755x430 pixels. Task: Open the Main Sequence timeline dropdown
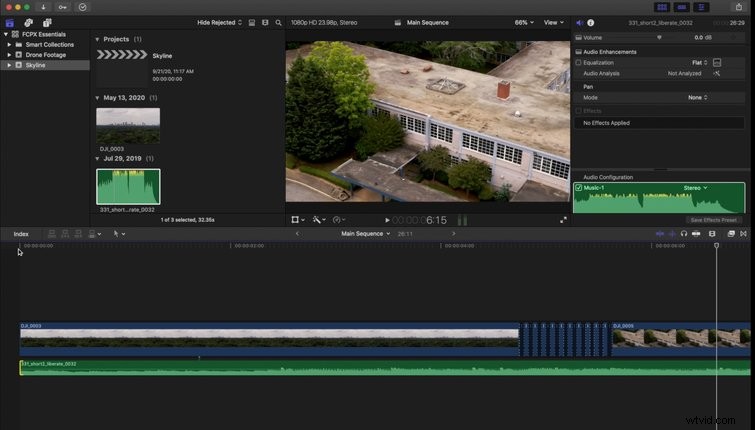[x=365, y=234]
